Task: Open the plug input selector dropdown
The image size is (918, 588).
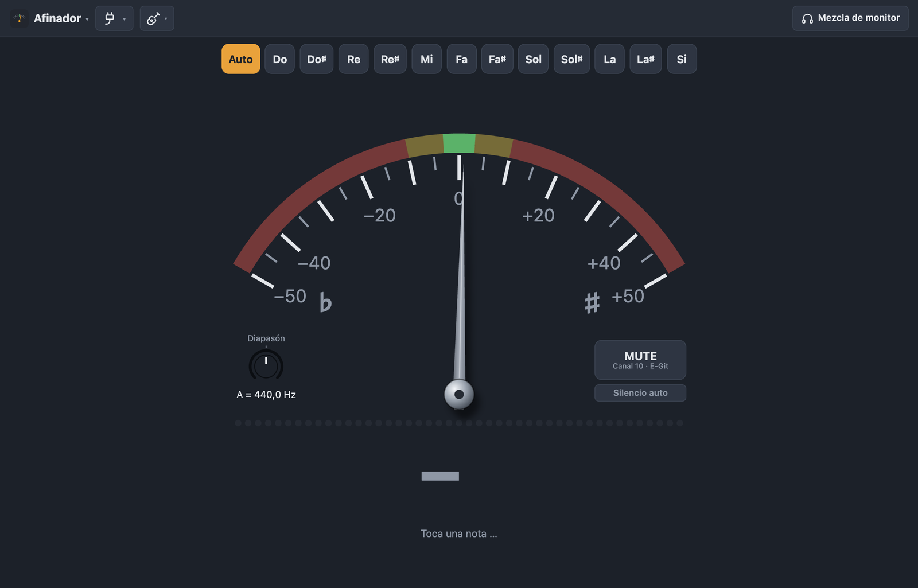Action: (x=114, y=18)
